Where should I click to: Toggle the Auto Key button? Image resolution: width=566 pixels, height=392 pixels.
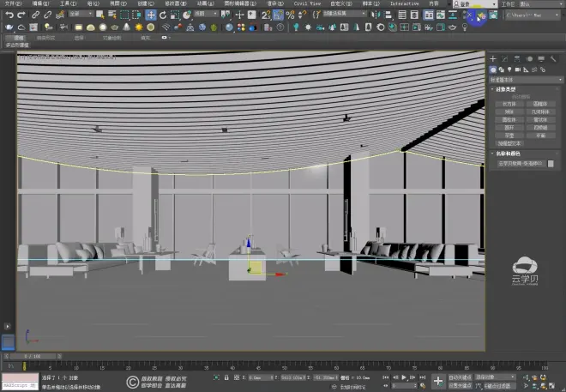click(459, 377)
